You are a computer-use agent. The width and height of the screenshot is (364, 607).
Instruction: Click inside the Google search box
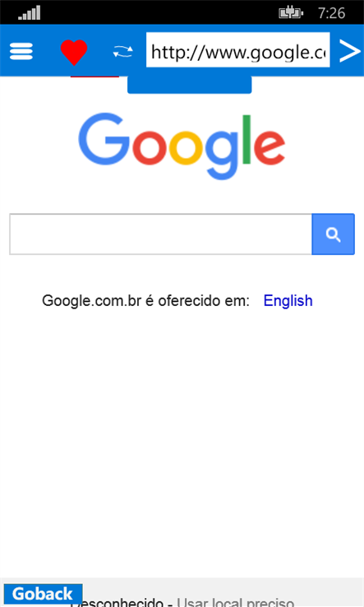coord(160,234)
